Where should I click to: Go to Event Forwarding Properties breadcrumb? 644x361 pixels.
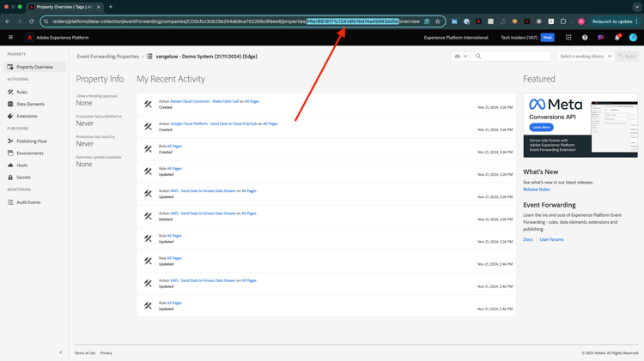108,57
